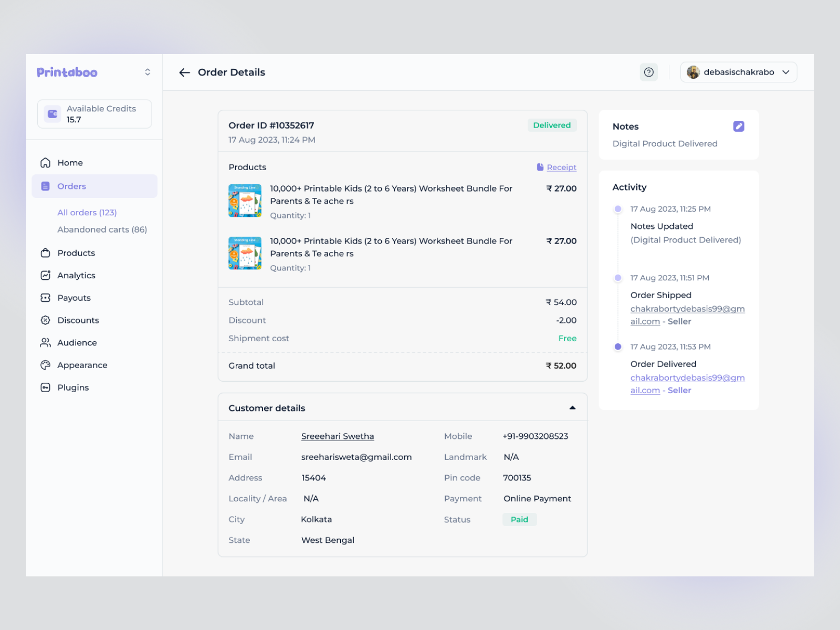840x630 pixels.
Task: Go to Payouts via its sidebar icon
Action: (46, 298)
